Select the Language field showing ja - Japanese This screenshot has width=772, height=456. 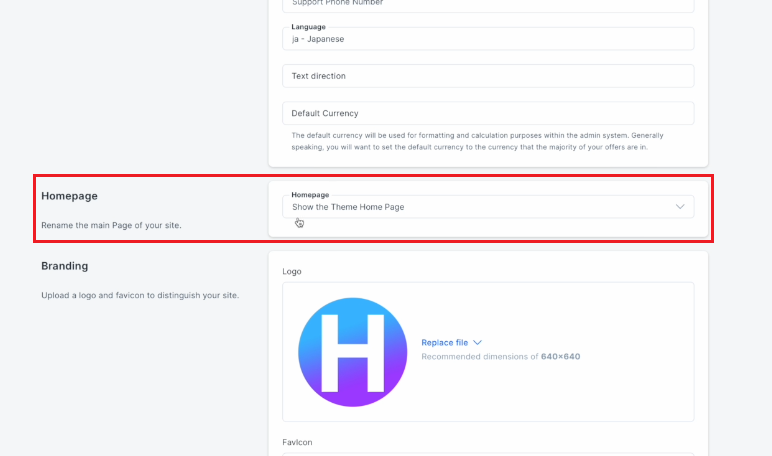click(488, 38)
